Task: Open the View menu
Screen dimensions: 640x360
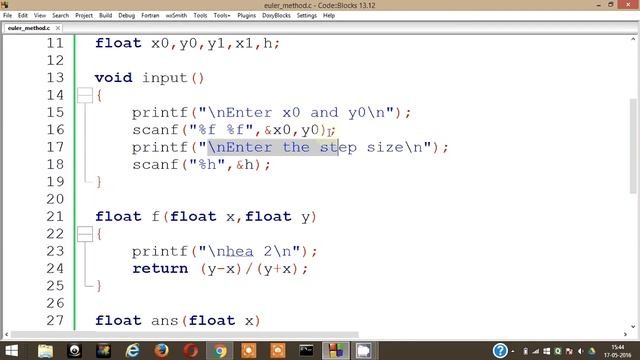Action: 40,16
